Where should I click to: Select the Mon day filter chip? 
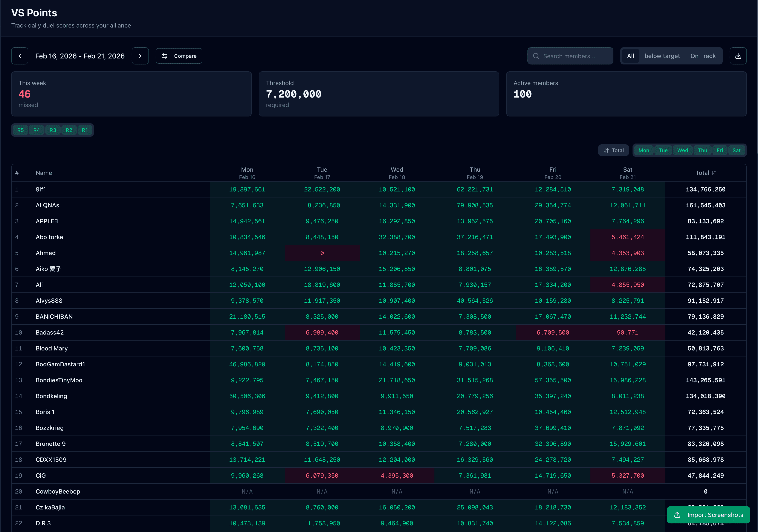644,150
